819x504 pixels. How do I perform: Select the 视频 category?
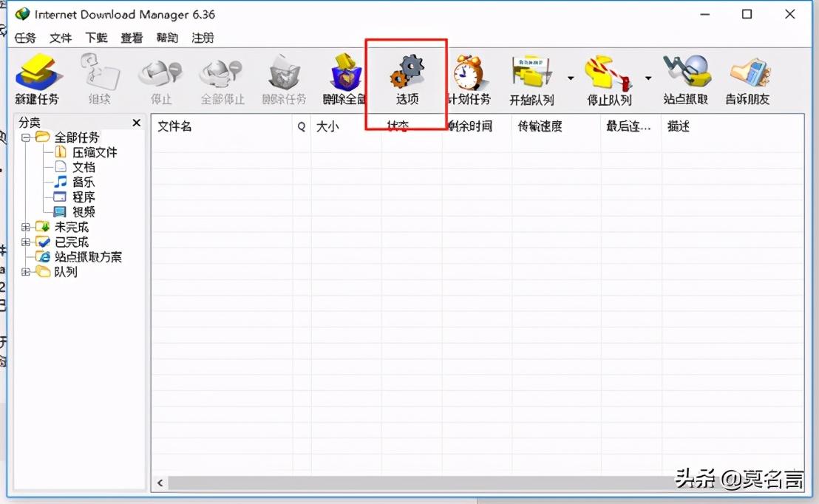click(84, 212)
